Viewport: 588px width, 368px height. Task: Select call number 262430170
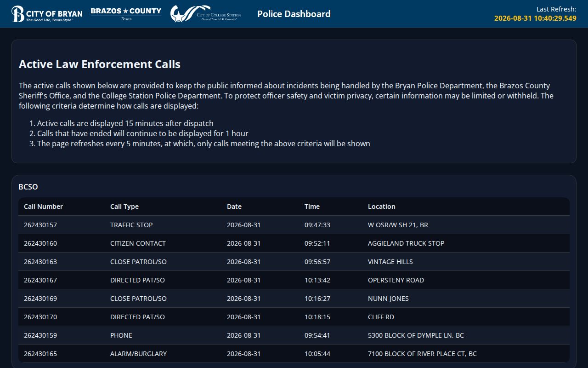pos(40,317)
